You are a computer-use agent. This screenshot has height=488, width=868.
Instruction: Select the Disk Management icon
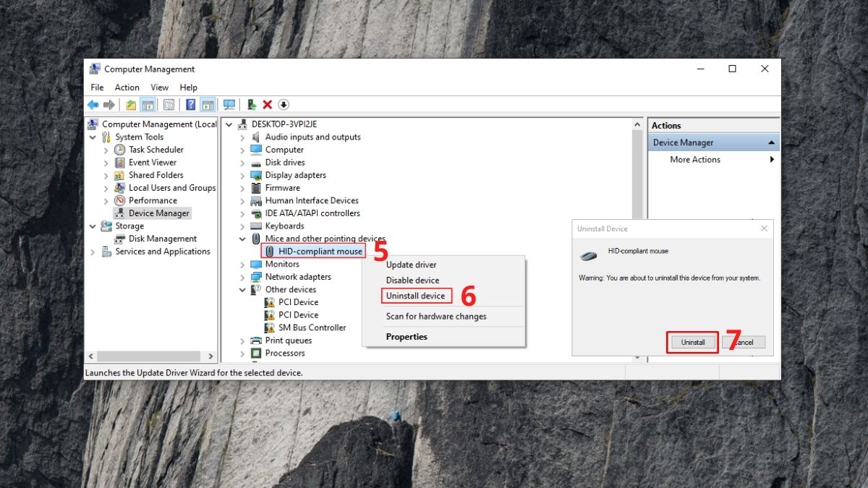(x=120, y=239)
